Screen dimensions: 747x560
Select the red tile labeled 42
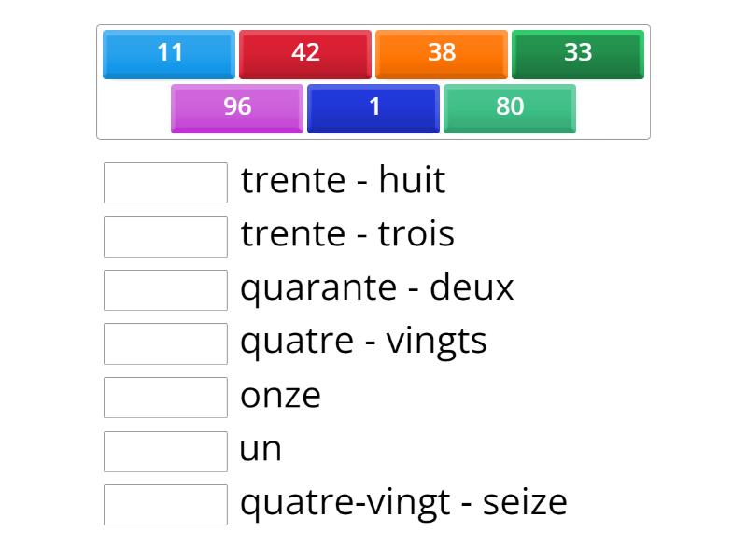[304, 53]
